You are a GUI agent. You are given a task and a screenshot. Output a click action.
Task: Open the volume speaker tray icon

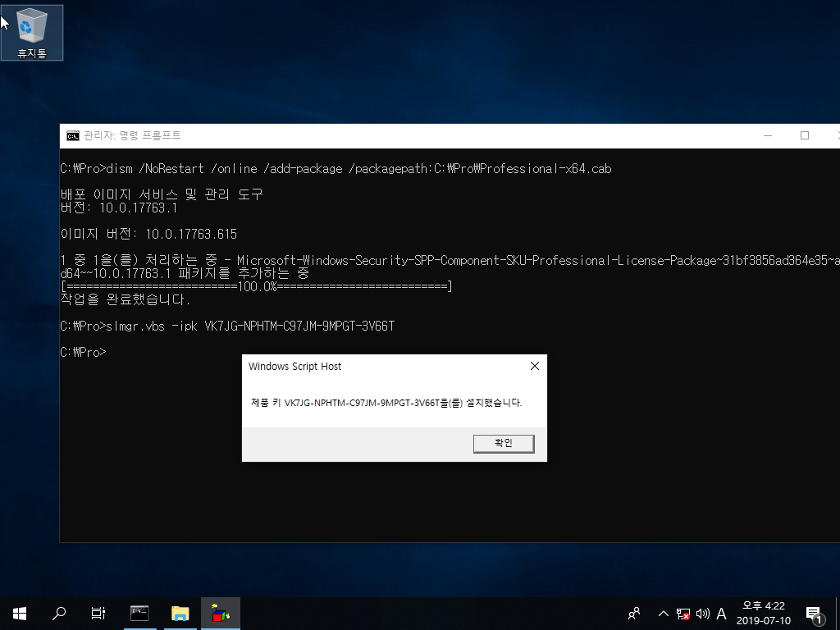[702, 614]
